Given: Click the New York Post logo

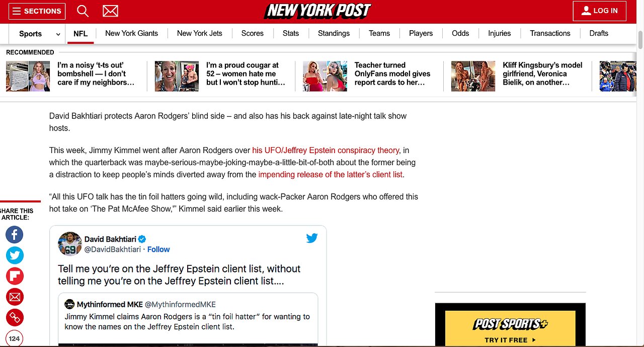Looking at the screenshot, I should (318, 11).
